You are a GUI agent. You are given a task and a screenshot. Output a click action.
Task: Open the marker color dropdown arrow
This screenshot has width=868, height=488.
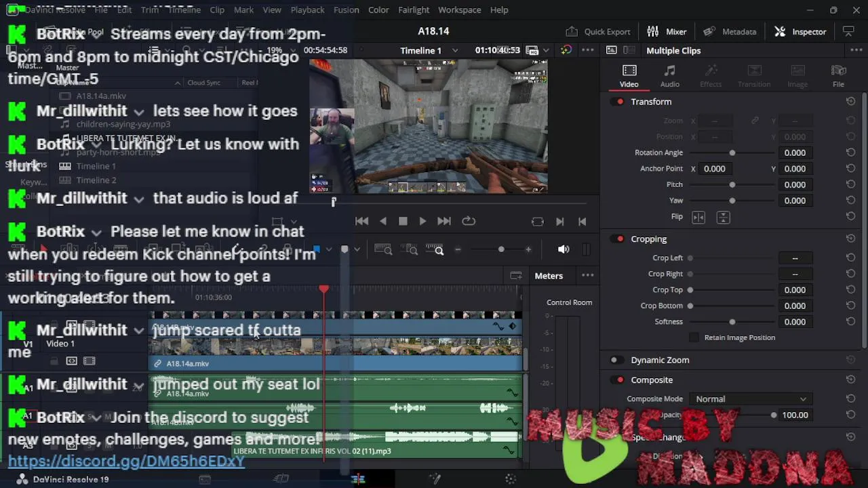click(x=357, y=249)
